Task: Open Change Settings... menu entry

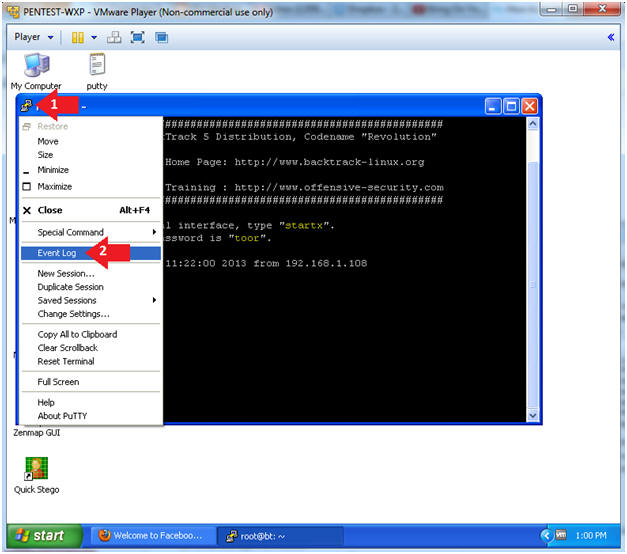Action: [91, 314]
